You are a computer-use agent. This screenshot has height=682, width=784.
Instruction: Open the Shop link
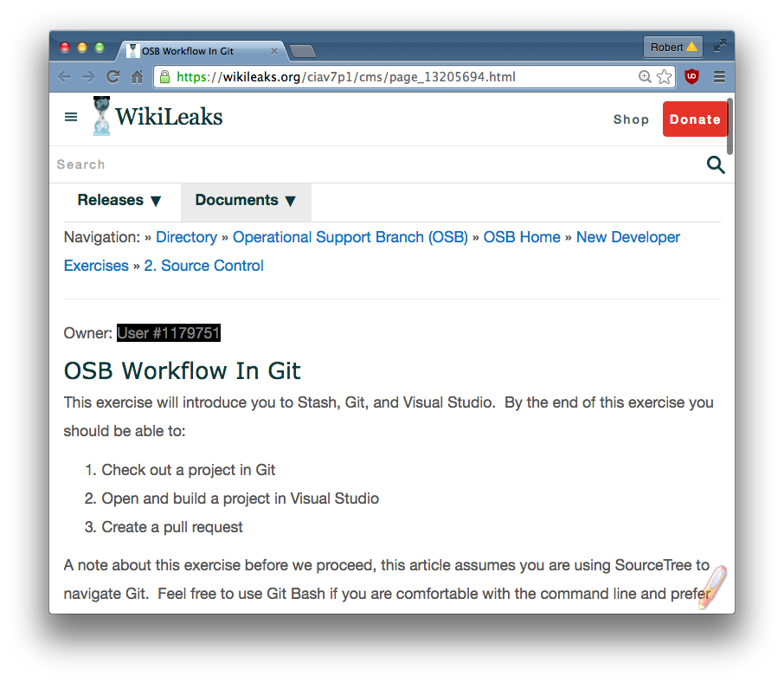631,119
